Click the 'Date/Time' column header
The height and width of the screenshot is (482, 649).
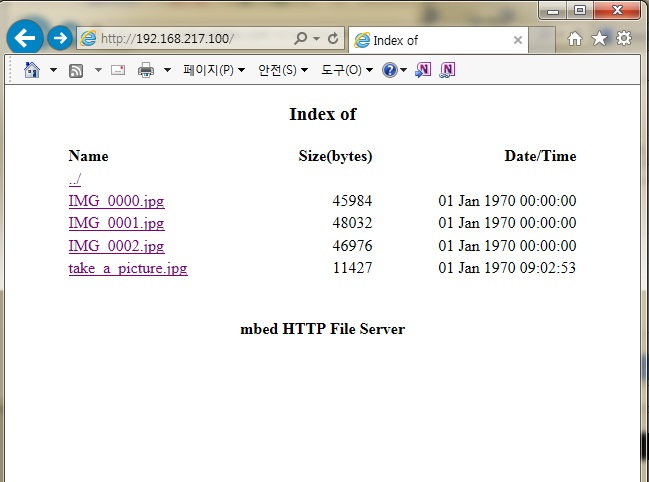tap(540, 156)
